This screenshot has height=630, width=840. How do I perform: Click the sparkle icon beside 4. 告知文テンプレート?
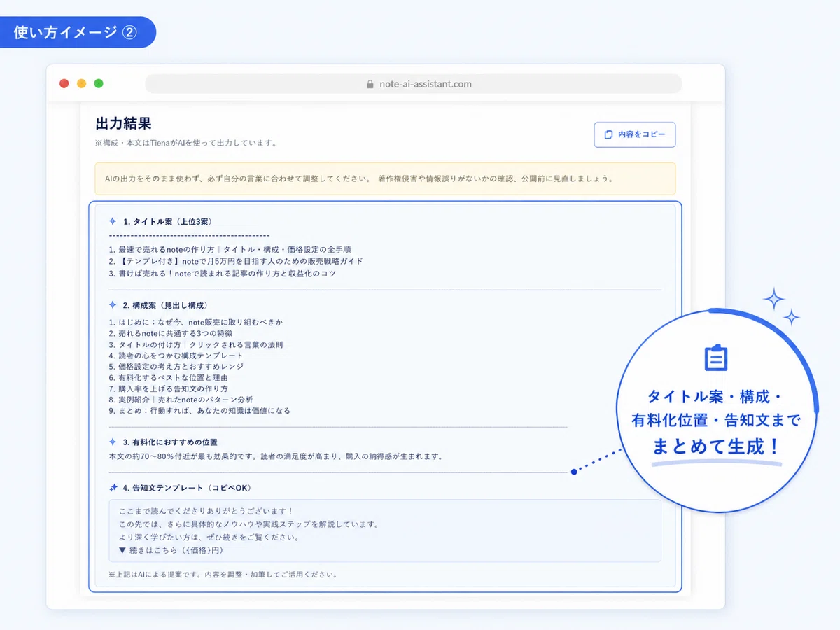pos(113,487)
